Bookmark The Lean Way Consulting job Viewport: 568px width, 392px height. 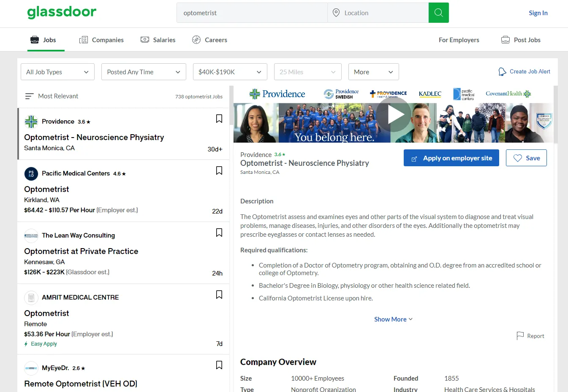point(219,232)
